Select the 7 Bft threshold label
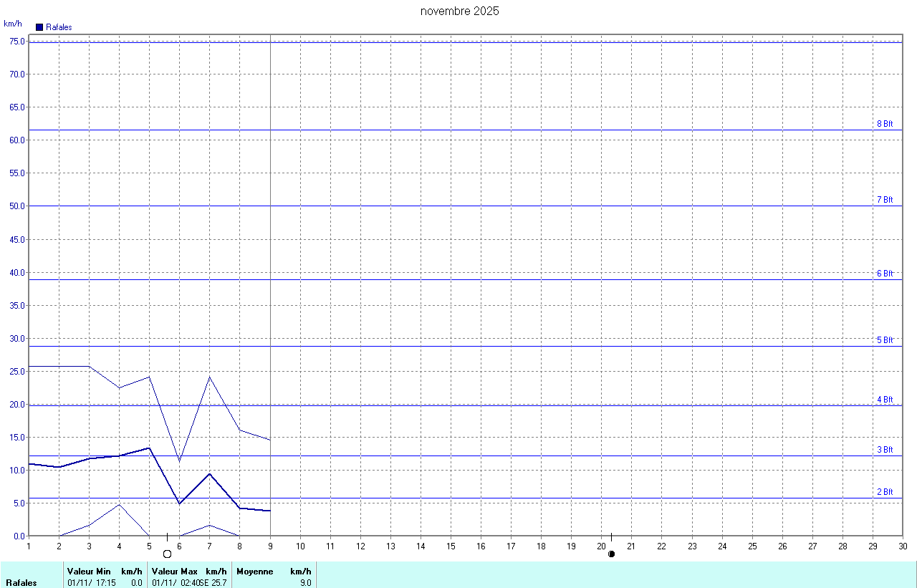 [885, 200]
